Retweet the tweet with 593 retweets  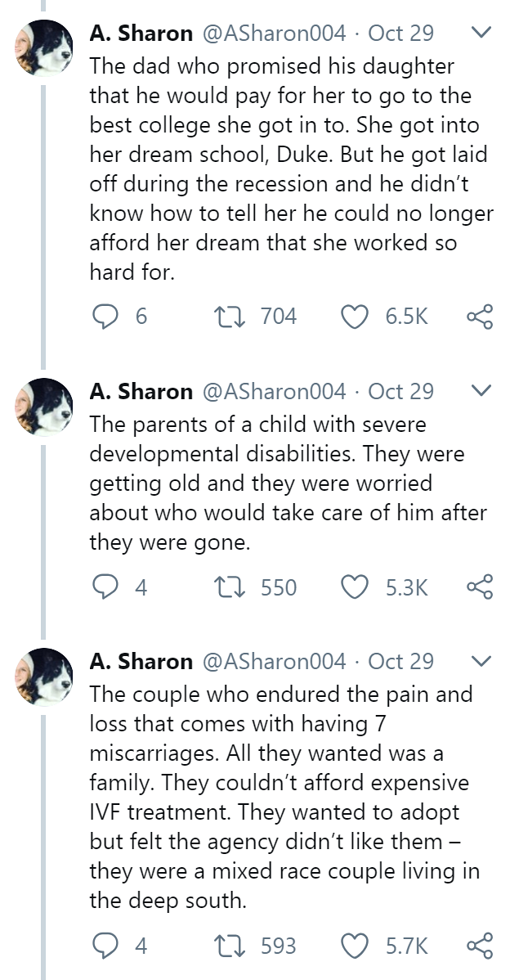tap(229, 946)
